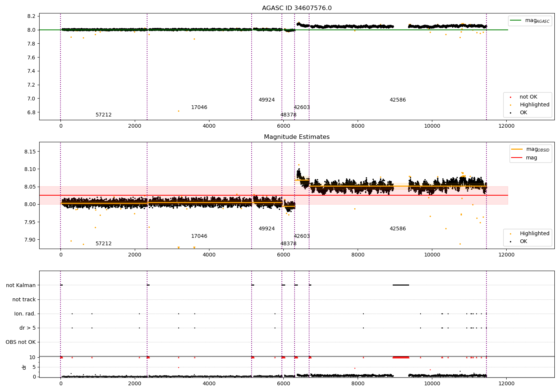The height and width of the screenshot is (392, 560).
Task: Click OBSID label 57212 in top plot
Action: [103, 115]
